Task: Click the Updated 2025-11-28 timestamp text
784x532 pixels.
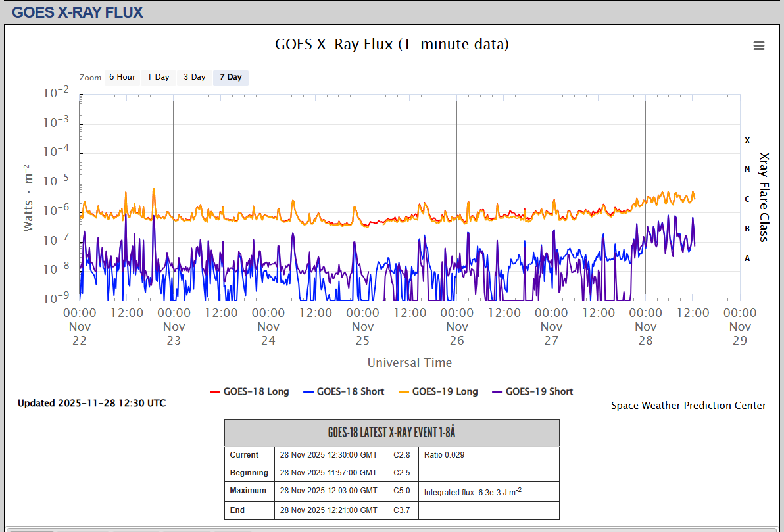Action: [91, 403]
